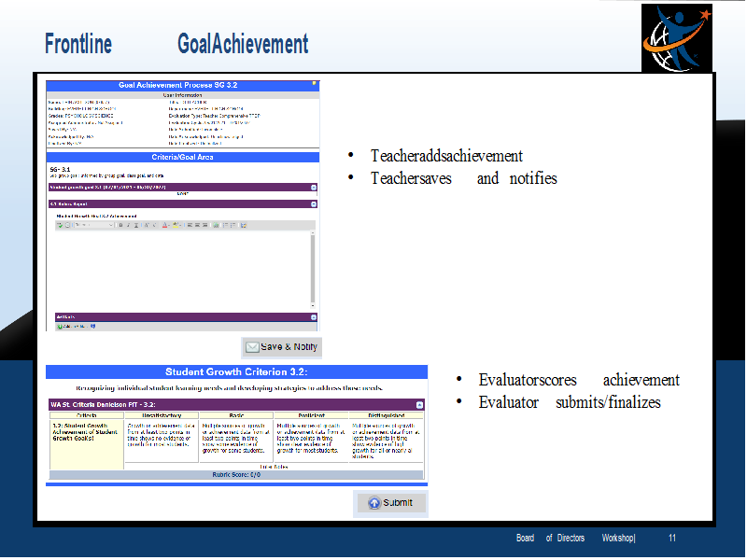747x560 pixels.
Task: Click the 'Goal Achievement Process SG 3.2' header
Action: (182, 85)
